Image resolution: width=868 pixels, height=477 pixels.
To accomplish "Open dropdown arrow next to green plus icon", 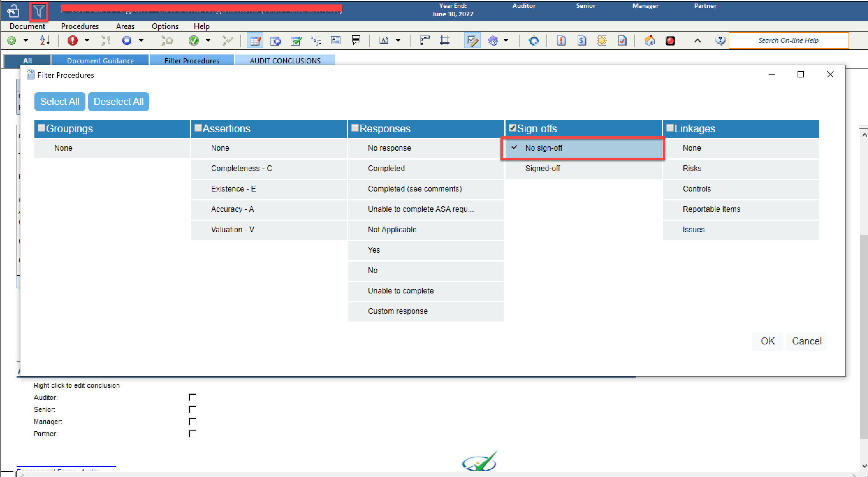I will (x=26, y=40).
